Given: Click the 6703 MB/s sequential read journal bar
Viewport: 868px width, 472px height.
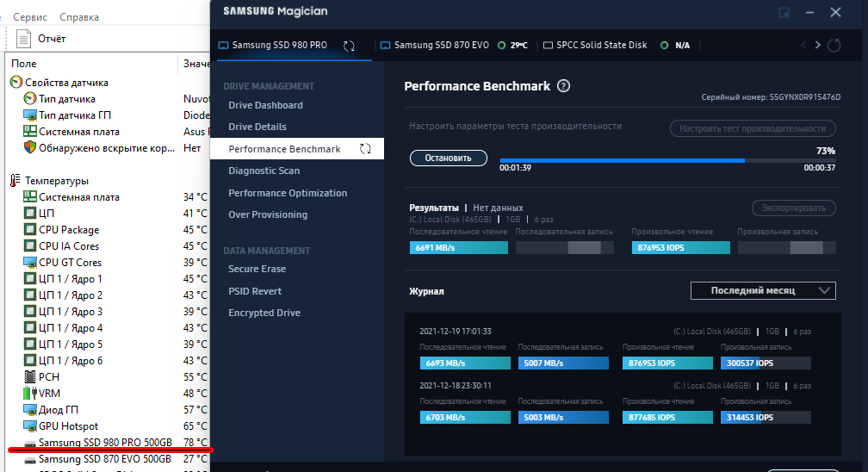Looking at the screenshot, I should (x=465, y=417).
